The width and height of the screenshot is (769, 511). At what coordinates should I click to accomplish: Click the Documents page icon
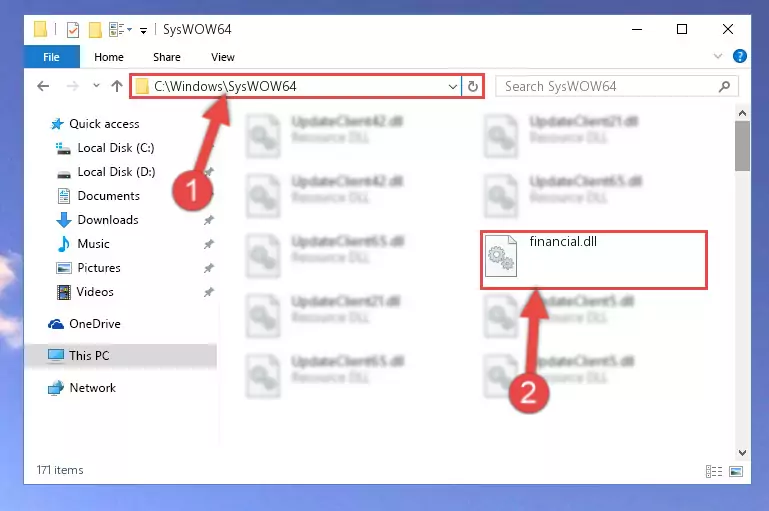[x=64, y=196]
